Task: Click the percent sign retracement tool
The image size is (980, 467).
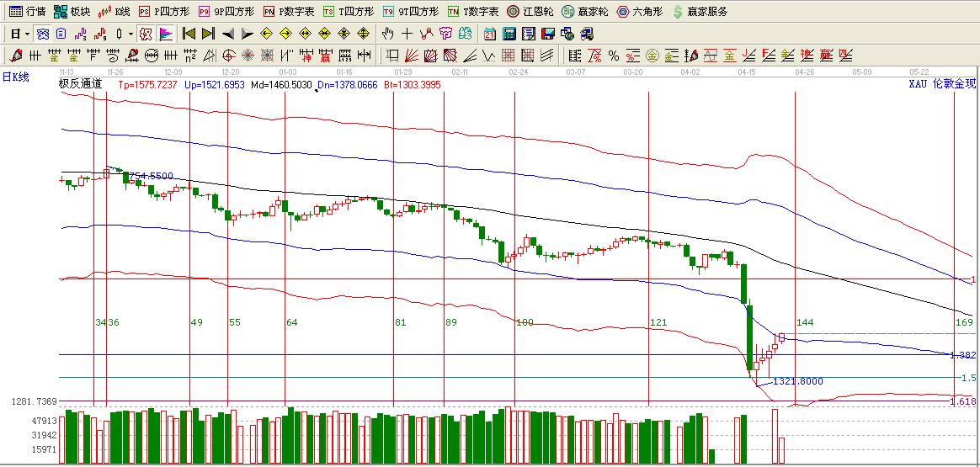Action: (614, 56)
